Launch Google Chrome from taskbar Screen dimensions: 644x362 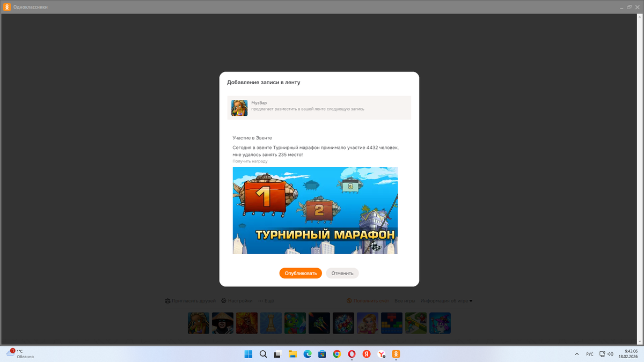click(x=337, y=354)
